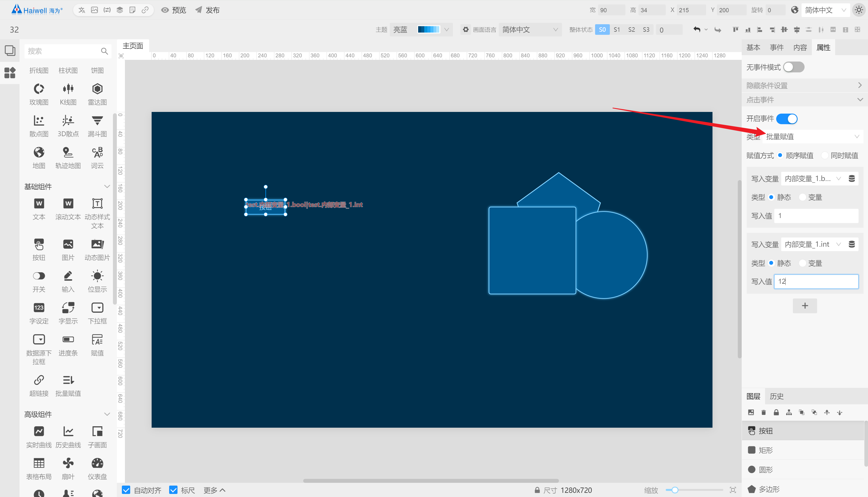Switch to the 历史 history tab
Viewport: 868px width, 497px height.
point(776,396)
